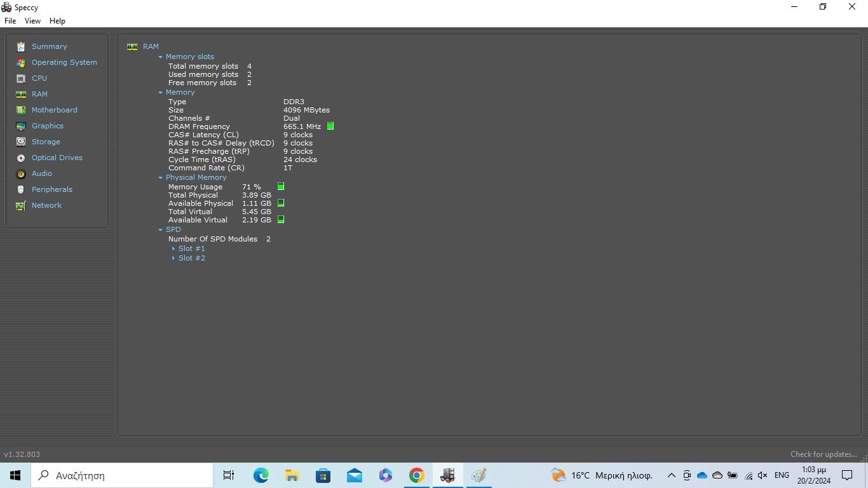Viewport: 868px width, 488px height.
Task: Click the Wi-Fi network tray icon
Action: (x=748, y=475)
